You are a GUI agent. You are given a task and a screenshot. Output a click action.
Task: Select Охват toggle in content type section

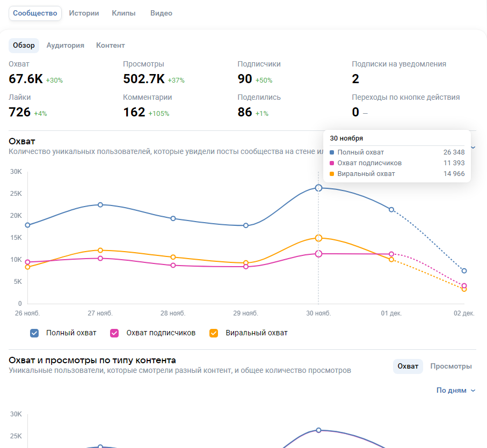(408, 366)
